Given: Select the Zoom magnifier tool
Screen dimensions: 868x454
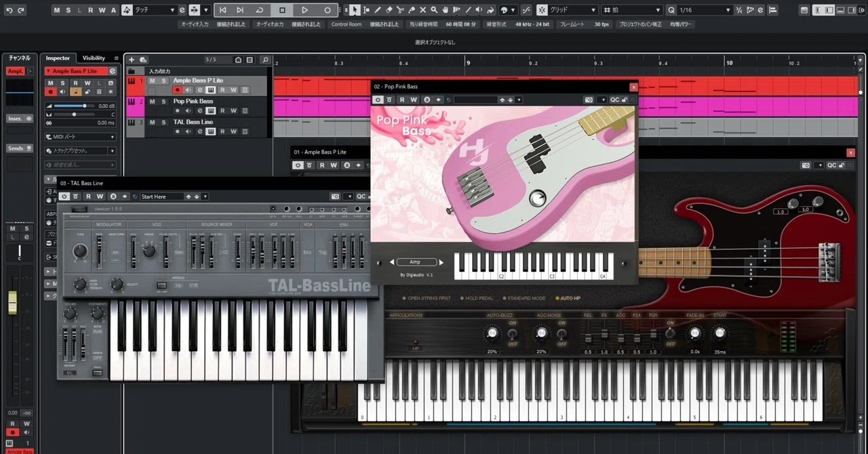Looking at the screenshot, I should coord(435,10).
